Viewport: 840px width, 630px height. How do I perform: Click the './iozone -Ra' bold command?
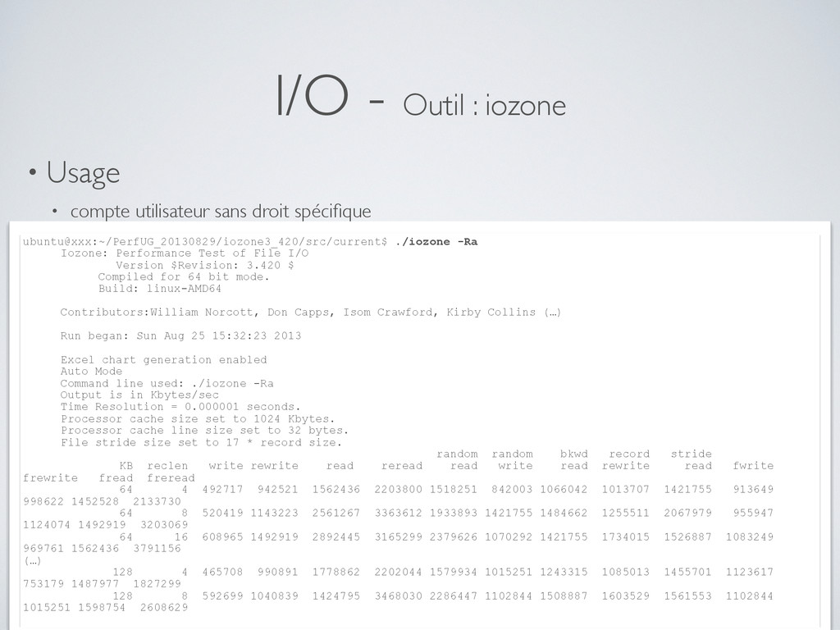436,242
